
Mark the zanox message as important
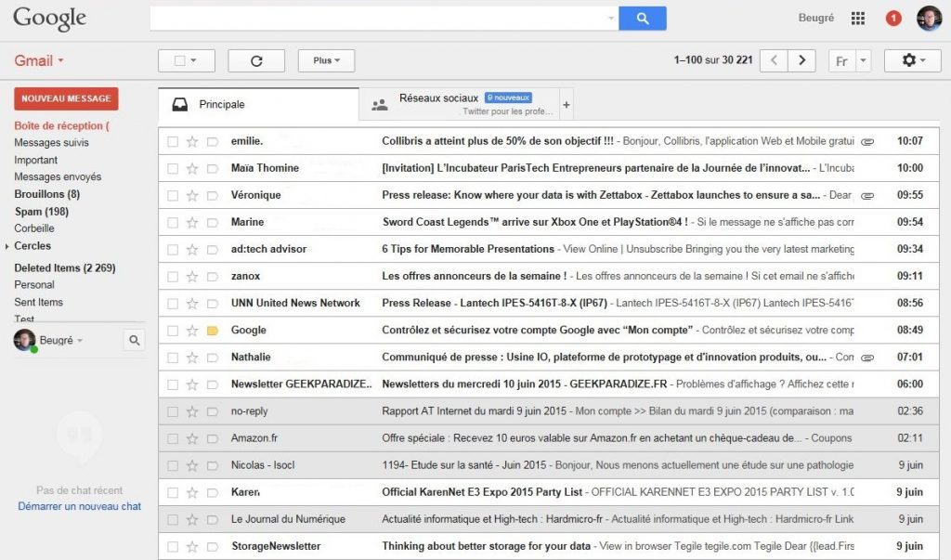click(x=213, y=277)
